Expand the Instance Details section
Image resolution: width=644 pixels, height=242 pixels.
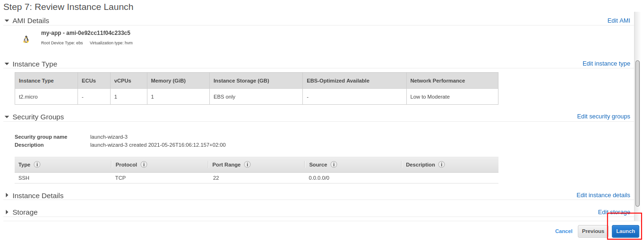[7, 195]
